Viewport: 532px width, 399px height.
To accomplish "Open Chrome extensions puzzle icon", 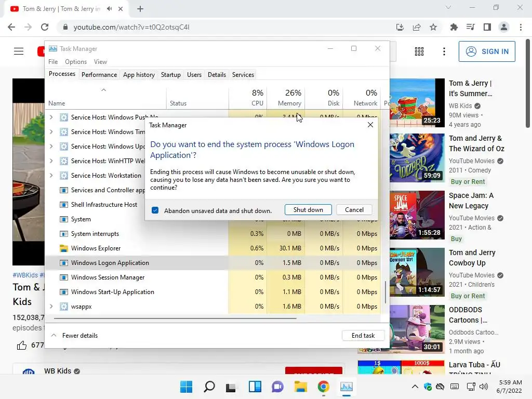I will [x=454, y=27].
